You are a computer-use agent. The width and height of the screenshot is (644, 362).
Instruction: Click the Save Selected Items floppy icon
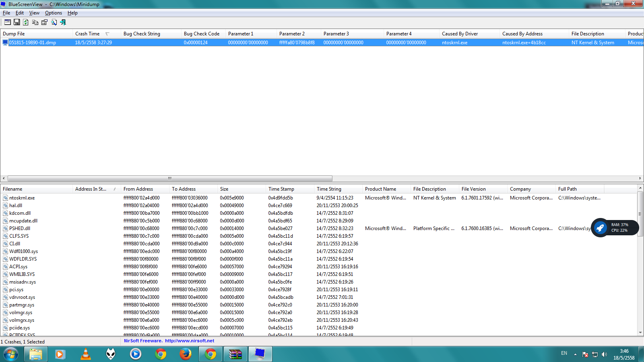[17, 22]
